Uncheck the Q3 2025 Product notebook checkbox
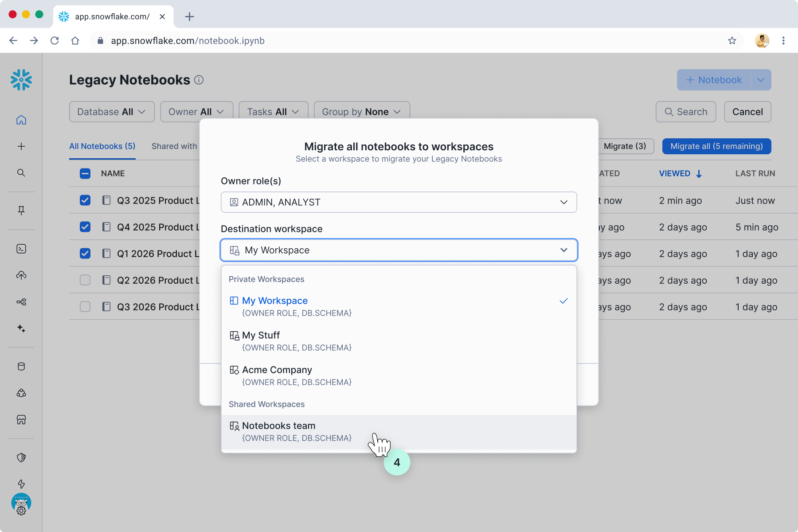Viewport: 798px width, 532px height. pos(85,200)
